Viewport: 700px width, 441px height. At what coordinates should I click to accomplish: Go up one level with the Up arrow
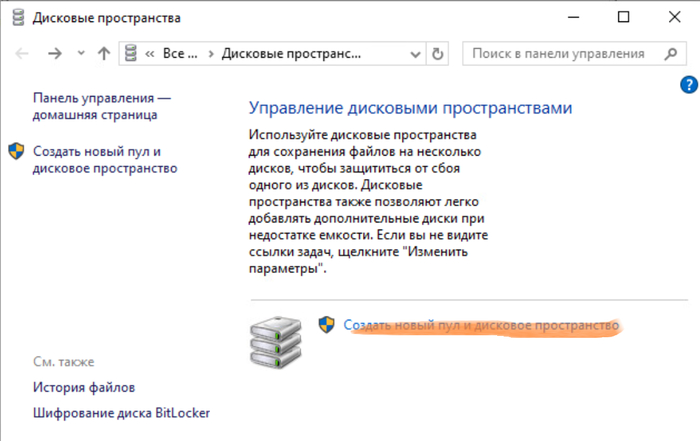(x=103, y=54)
